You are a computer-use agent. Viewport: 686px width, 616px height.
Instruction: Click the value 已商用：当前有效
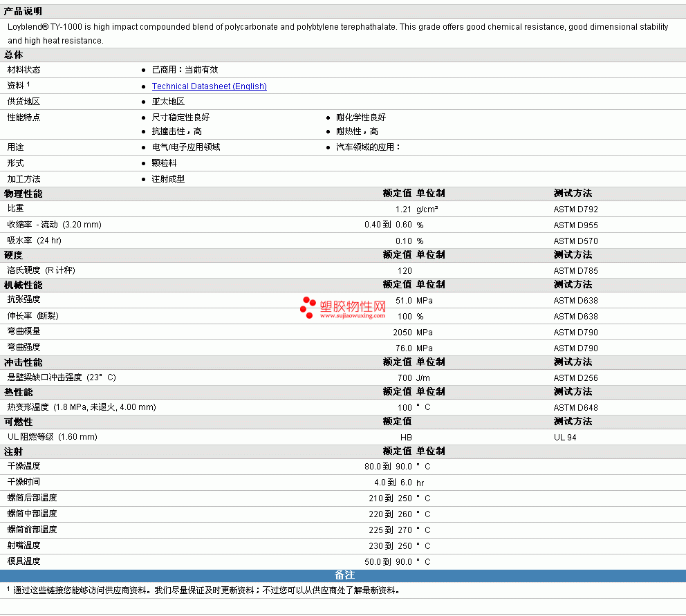pyautogui.click(x=185, y=70)
